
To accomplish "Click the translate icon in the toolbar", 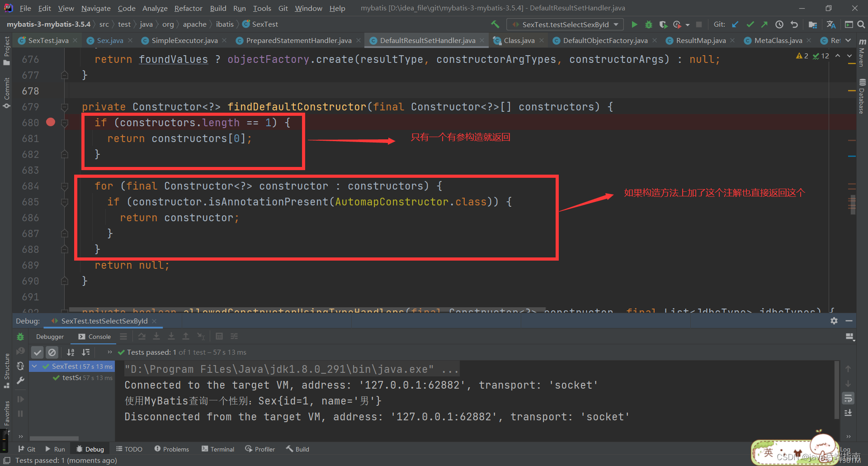I will (x=831, y=24).
